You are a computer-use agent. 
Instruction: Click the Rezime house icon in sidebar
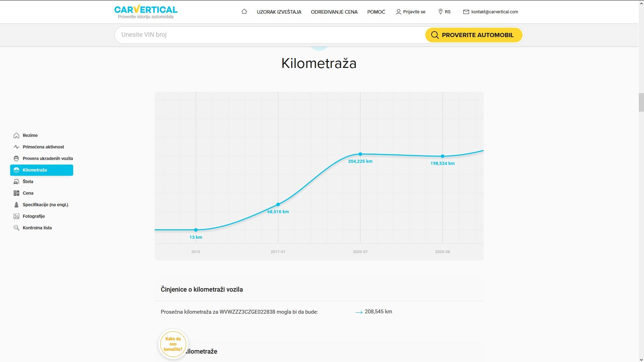click(x=16, y=135)
